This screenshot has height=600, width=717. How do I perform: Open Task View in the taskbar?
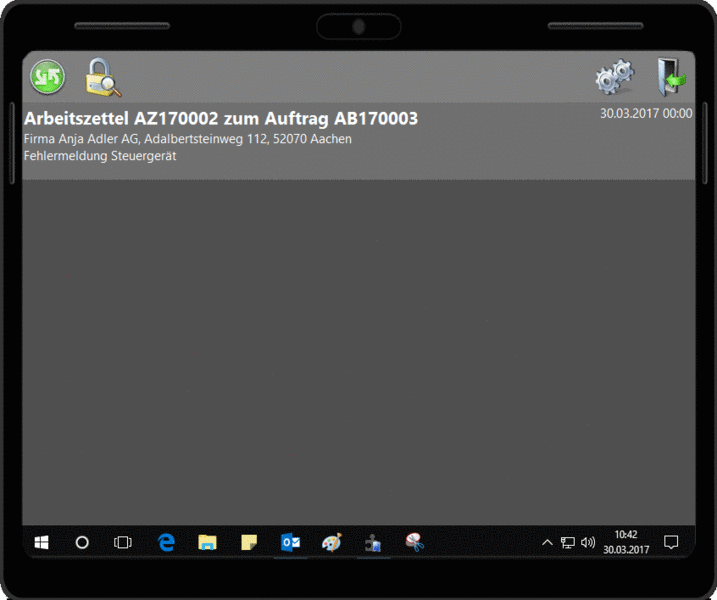point(123,542)
